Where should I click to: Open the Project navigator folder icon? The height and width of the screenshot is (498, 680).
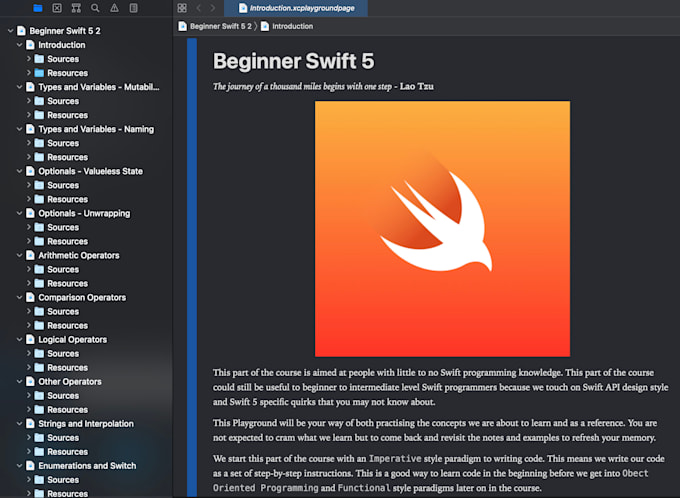[38, 8]
